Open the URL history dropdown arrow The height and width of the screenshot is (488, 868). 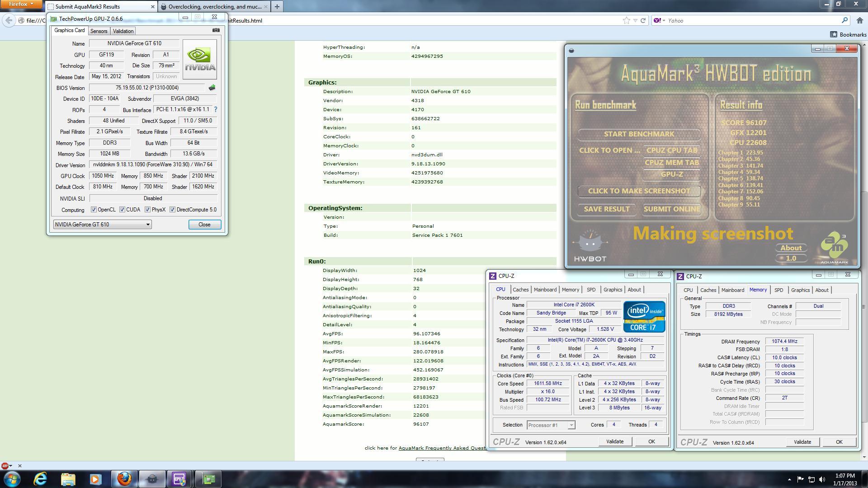click(x=635, y=20)
